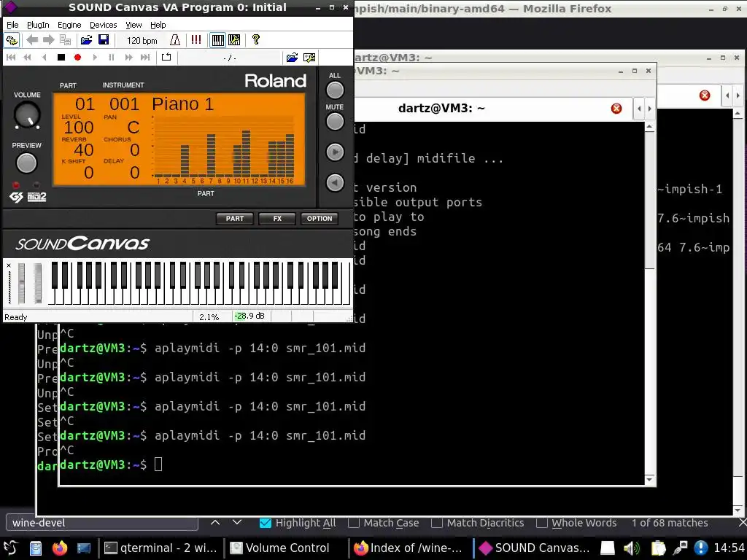Open a bank file with folder icon
This screenshot has height=560, width=747.
[86, 41]
